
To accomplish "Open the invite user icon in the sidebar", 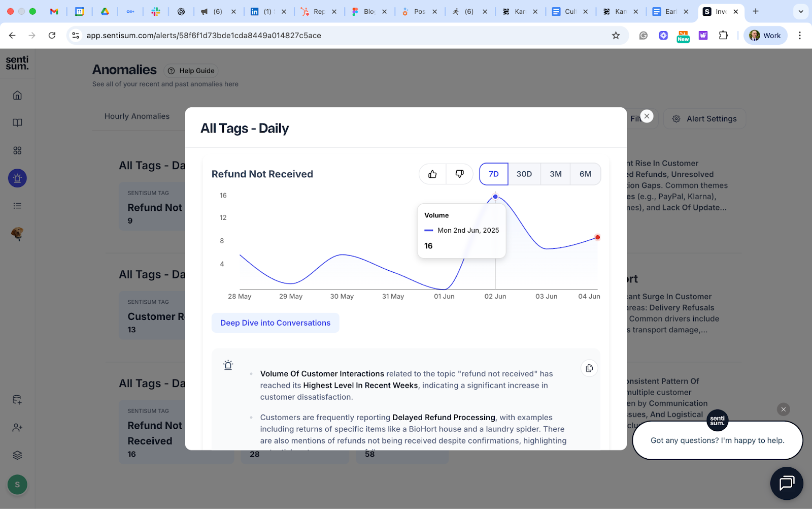I will point(17,427).
